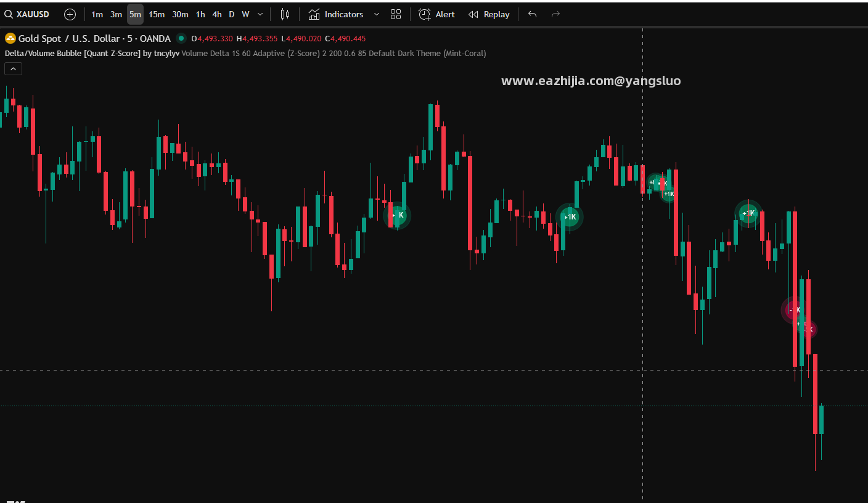868x503 pixels.
Task: Expand the timeframe dropdown chevron
Action: [260, 14]
